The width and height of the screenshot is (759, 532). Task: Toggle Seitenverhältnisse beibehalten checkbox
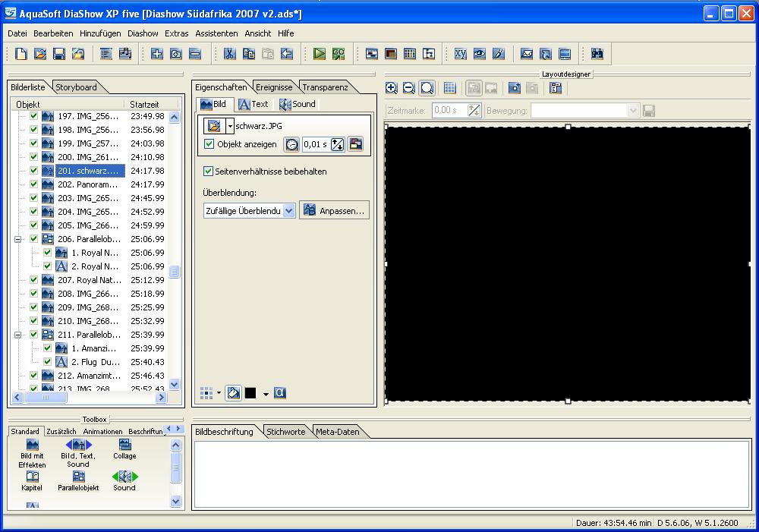tap(208, 172)
